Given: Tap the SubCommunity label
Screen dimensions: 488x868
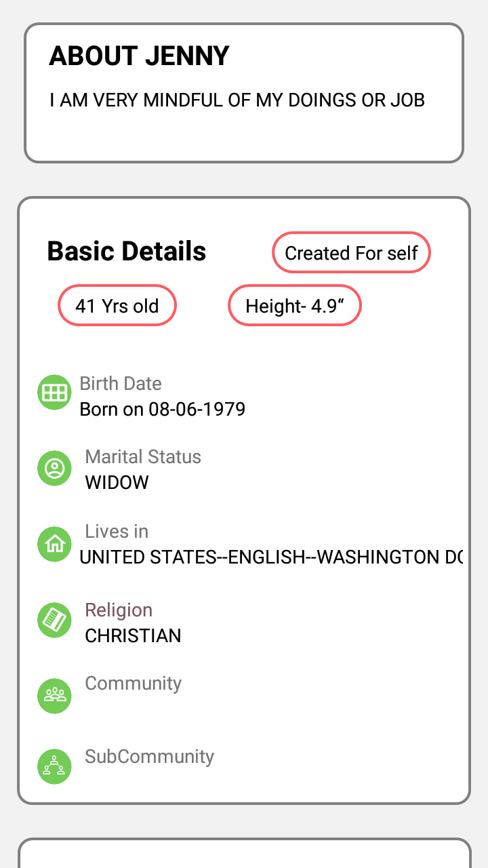Looking at the screenshot, I should click(x=149, y=757).
